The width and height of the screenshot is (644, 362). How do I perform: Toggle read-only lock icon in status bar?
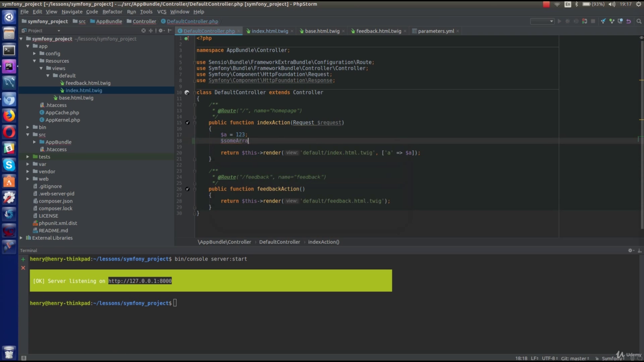coord(597,358)
